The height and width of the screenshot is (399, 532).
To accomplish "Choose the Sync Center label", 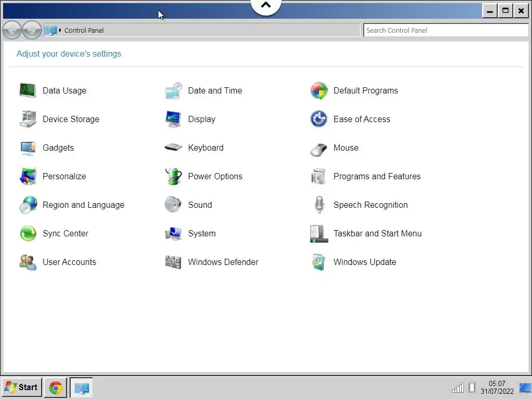I will [65, 233].
